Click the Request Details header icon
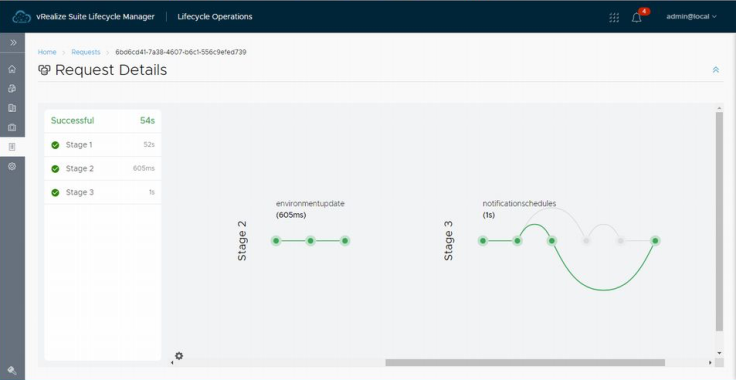This screenshot has width=736, height=380. [x=44, y=70]
